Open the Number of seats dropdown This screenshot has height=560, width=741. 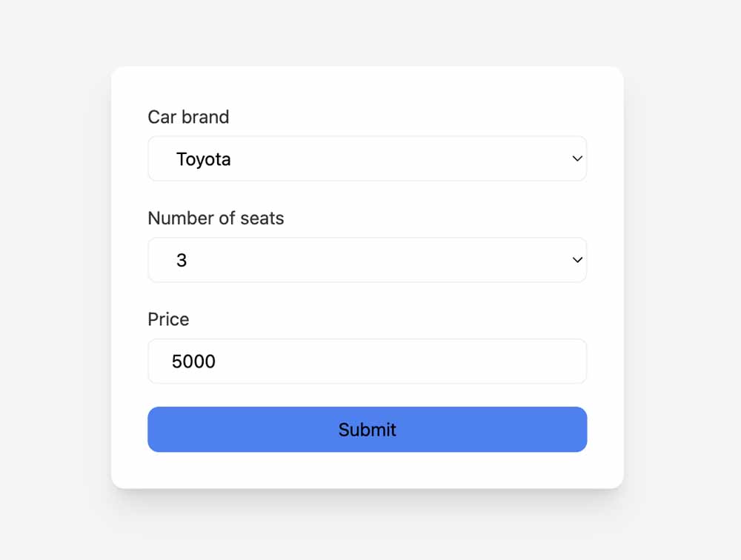tap(368, 260)
